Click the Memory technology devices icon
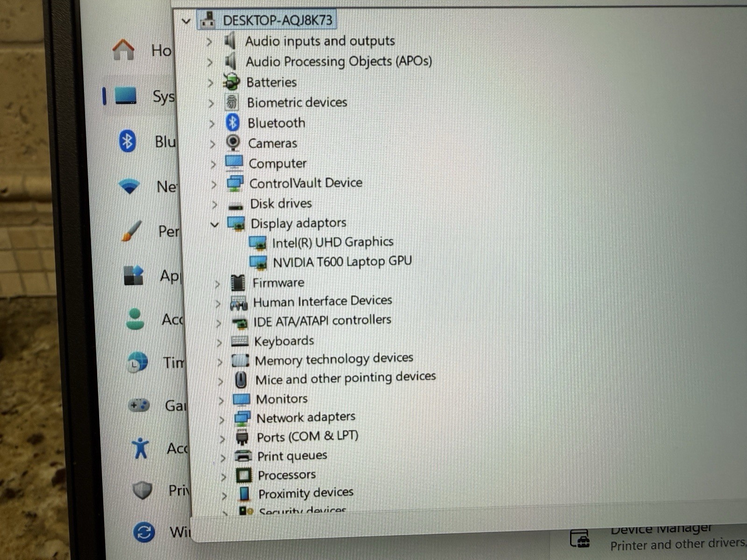The image size is (747, 560). 240,360
